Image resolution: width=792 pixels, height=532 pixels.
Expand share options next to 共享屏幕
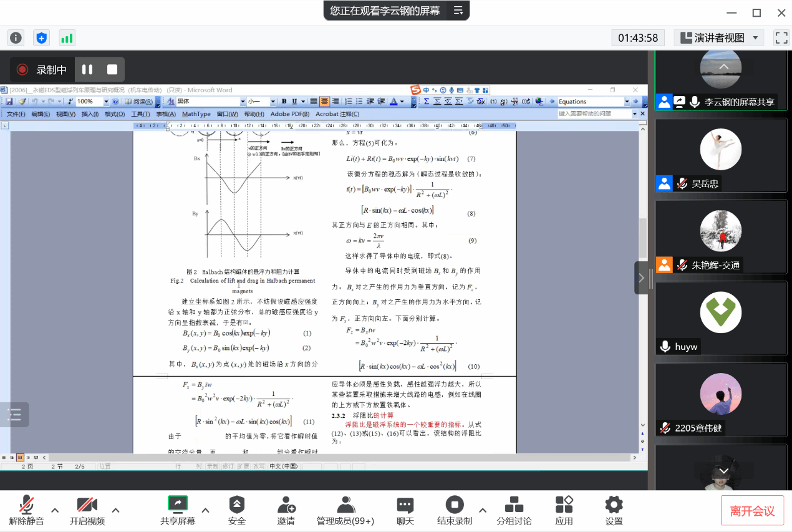[205, 510]
